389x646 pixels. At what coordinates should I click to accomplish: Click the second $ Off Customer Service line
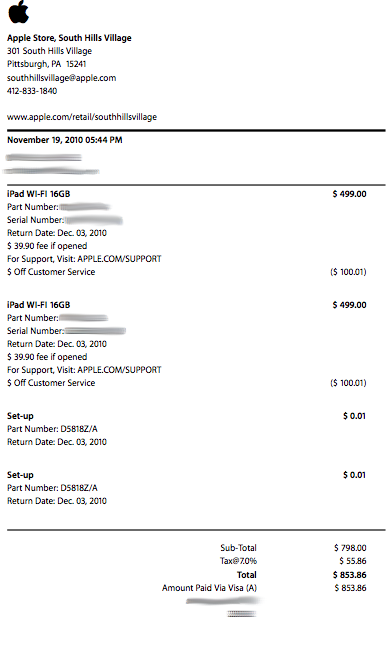pyautogui.click(x=51, y=383)
